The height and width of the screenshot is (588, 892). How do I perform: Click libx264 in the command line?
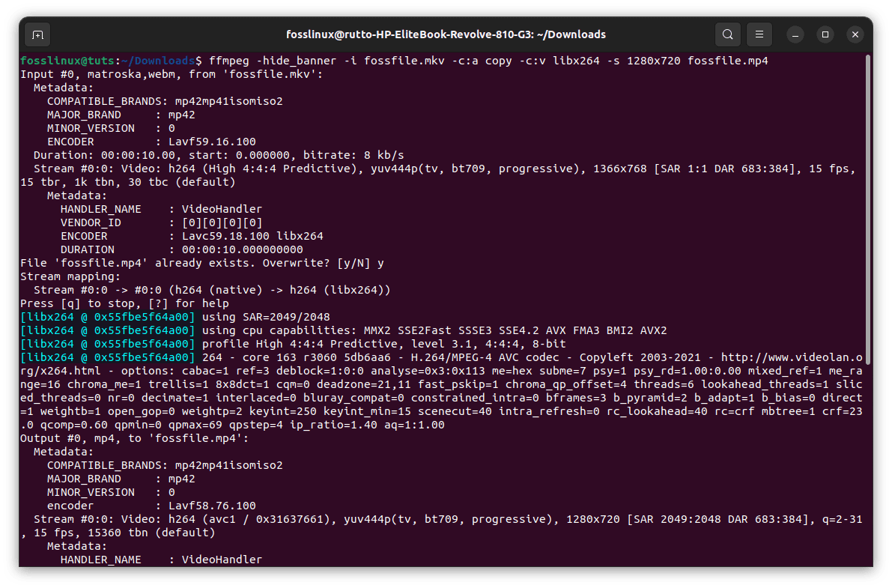coord(576,61)
